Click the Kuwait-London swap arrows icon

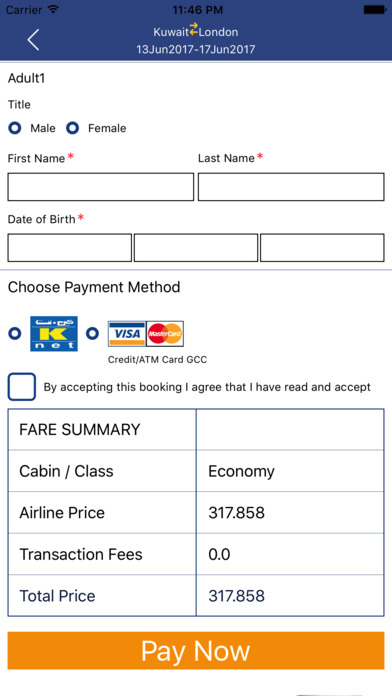point(194,29)
